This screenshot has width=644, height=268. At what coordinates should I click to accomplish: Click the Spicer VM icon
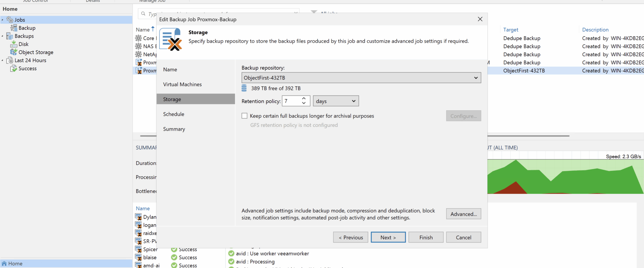[139, 249]
